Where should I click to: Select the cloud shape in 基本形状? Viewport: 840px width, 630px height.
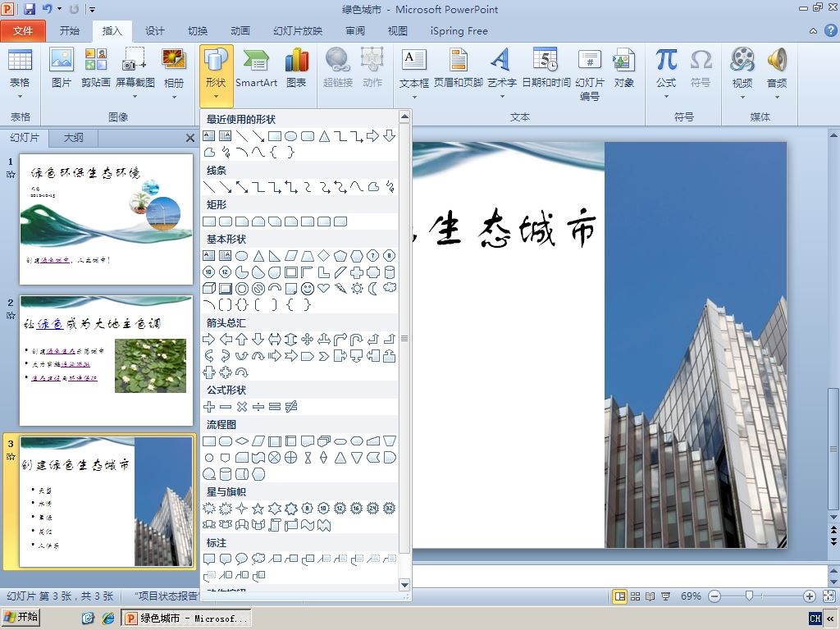coord(390,288)
